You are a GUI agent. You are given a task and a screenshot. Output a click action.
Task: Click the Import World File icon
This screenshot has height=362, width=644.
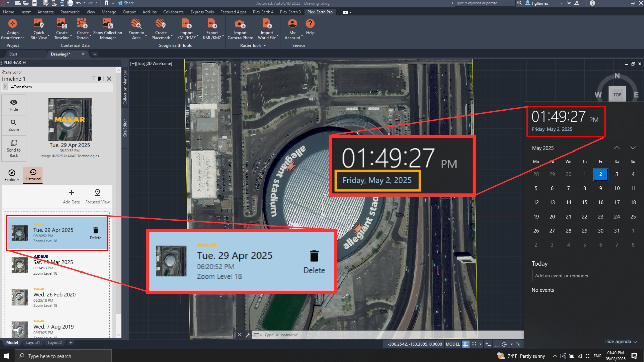(267, 24)
